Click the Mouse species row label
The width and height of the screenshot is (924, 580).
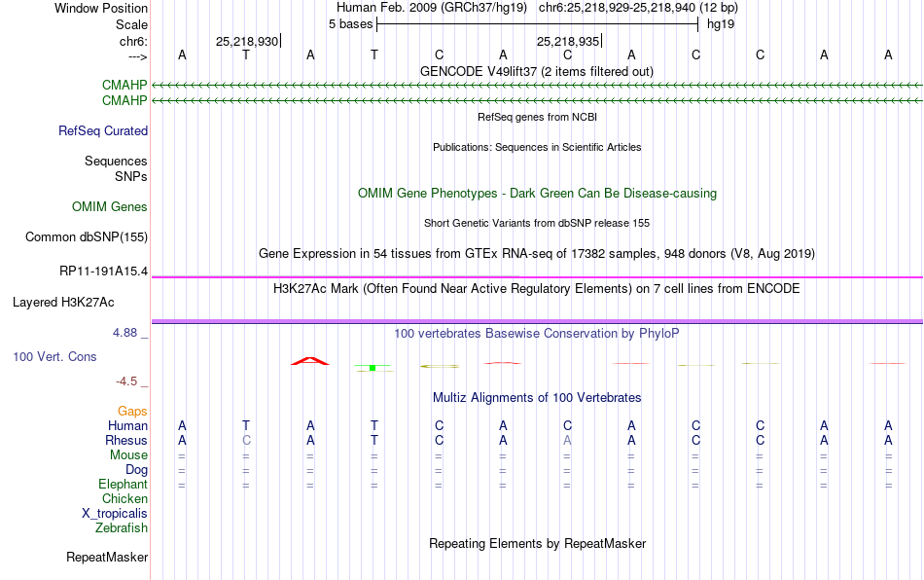point(128,455)
